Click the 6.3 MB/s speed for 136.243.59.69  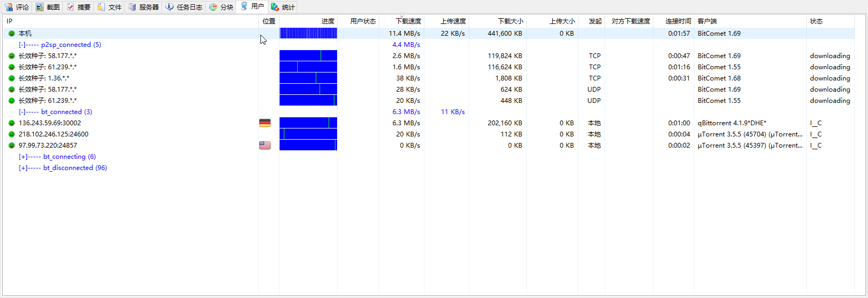[406, 123]
